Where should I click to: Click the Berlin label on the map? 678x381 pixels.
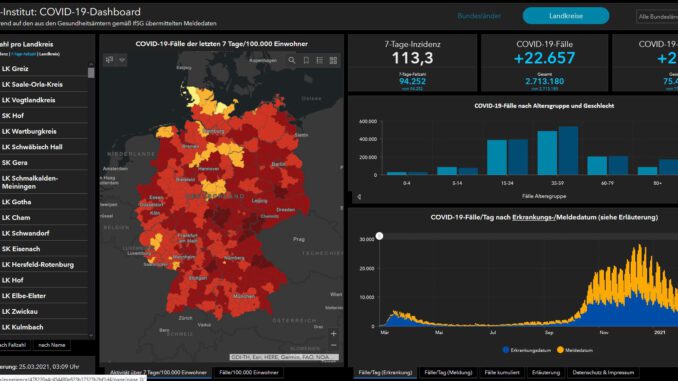(278, 164)
